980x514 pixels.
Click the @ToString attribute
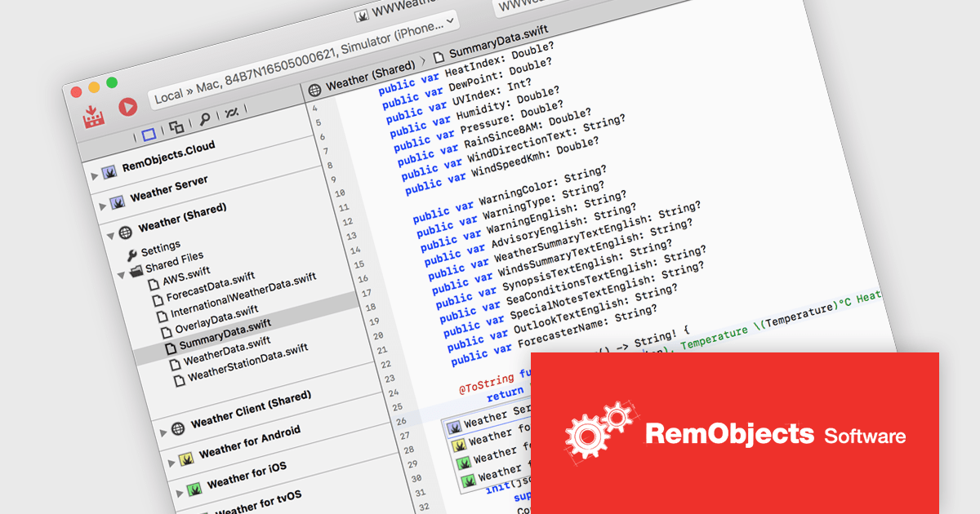(x=487, y=383)
